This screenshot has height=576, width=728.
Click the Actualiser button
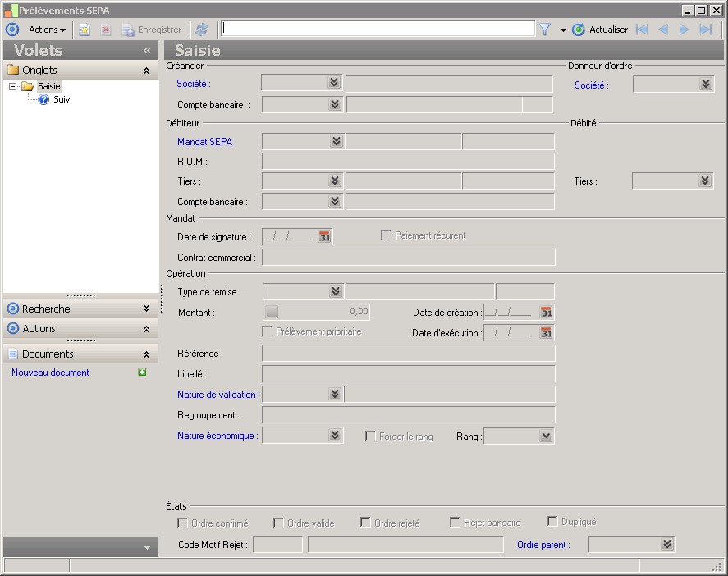600,30
